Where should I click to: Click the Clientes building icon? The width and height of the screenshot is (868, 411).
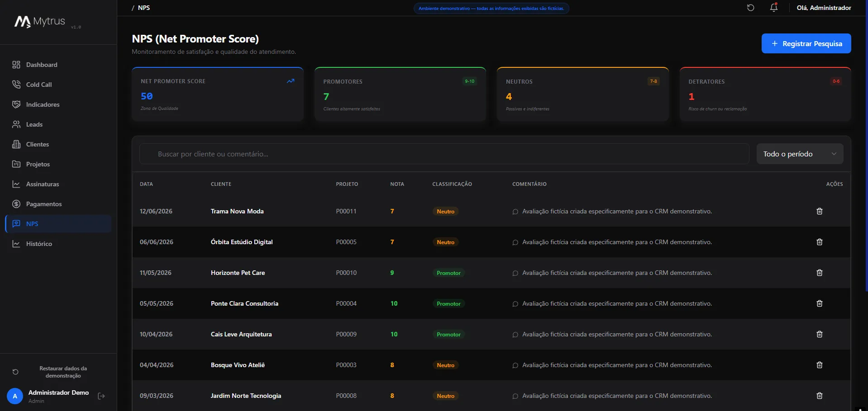(16, 144)
